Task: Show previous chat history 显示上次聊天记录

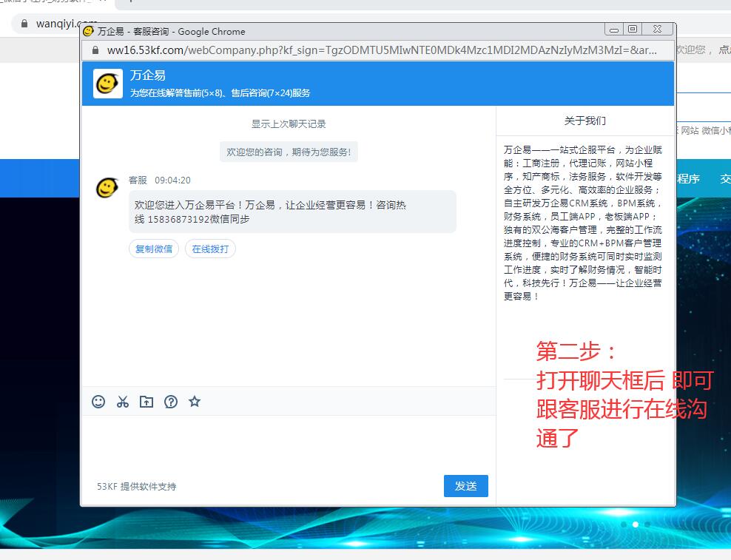Action: 289,124
